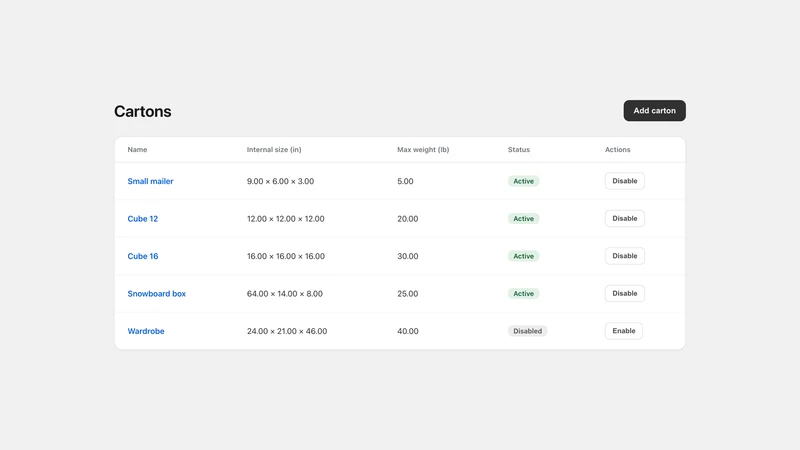Image resolution: width=800 pixels, height=450 pixels.
Task: Click the Status column header
Action: coord(519,149)
